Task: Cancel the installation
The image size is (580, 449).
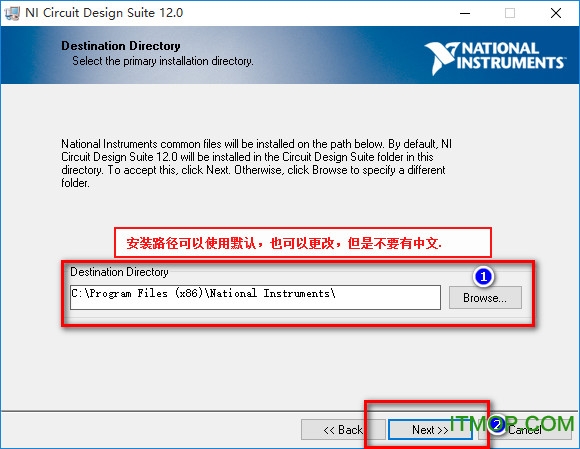Action: tap(525, 429)
